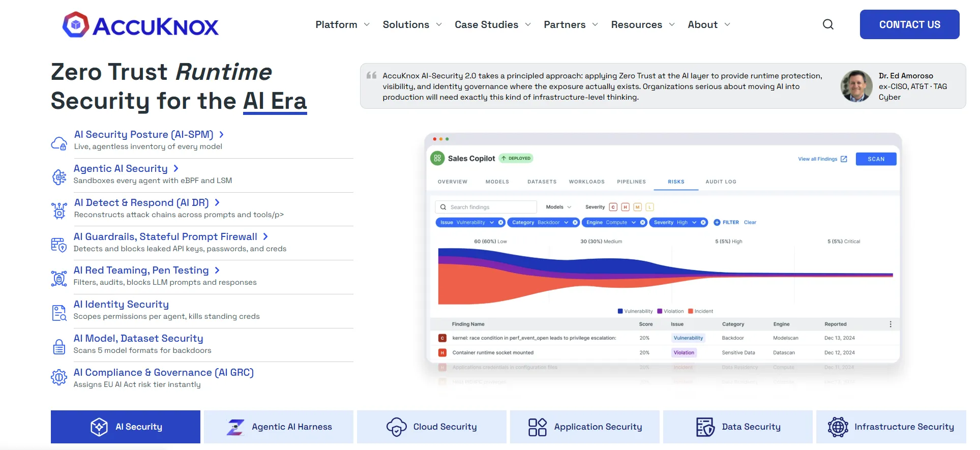Viewport: 980px width, 450px height.
Task: Select the Agentic AI Harness bottom tab
Action: [279, 427]
